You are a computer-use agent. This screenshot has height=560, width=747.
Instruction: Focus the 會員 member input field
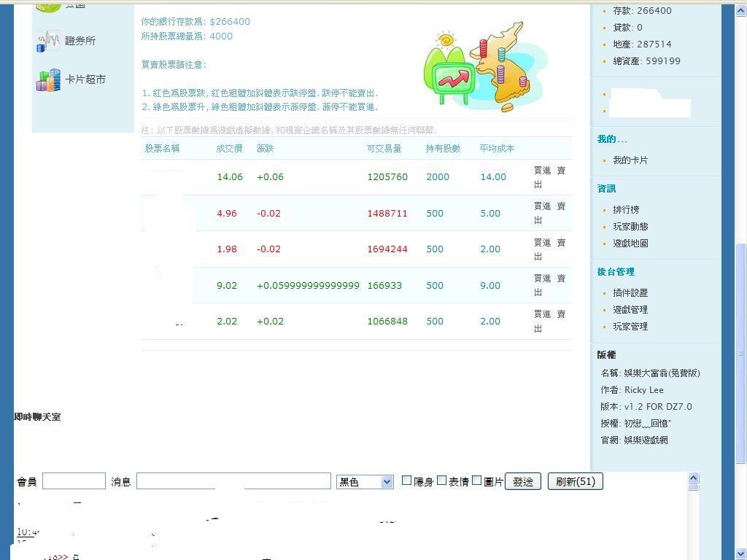pos(74,481)
